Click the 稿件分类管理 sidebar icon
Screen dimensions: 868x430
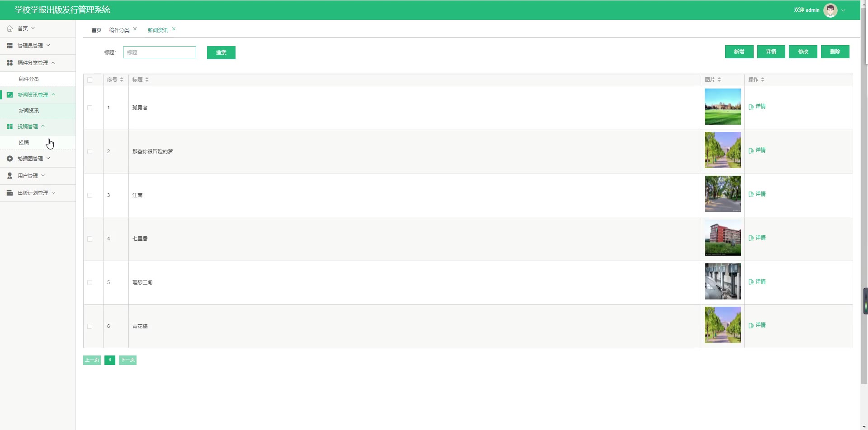[x=9, y=63]
